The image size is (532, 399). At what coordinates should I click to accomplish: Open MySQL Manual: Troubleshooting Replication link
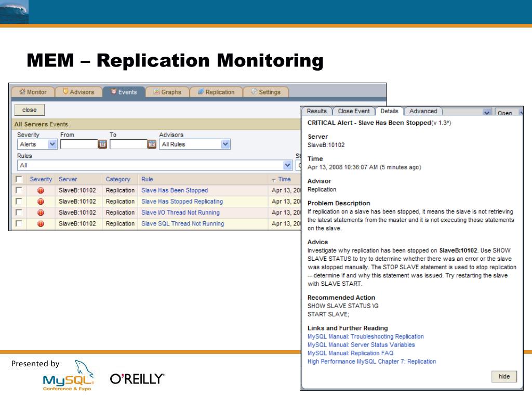coord(365,336)
